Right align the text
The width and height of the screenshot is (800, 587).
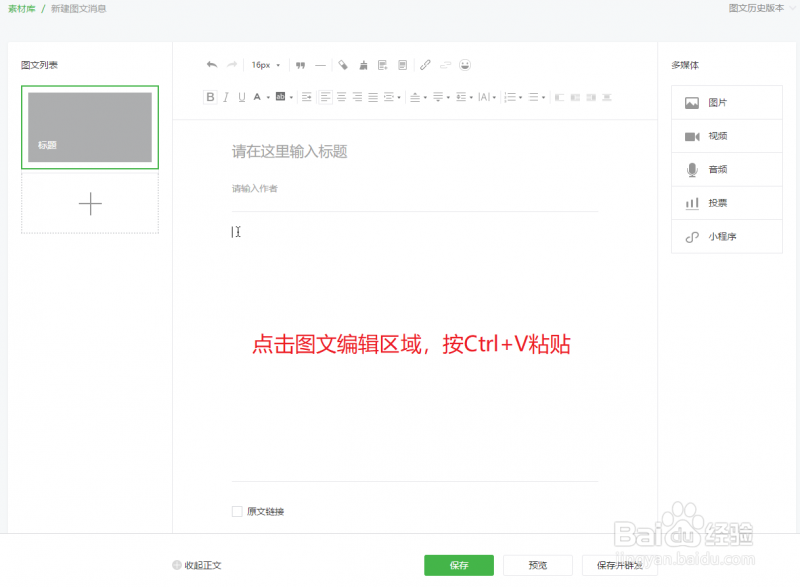tap(357, 97)
